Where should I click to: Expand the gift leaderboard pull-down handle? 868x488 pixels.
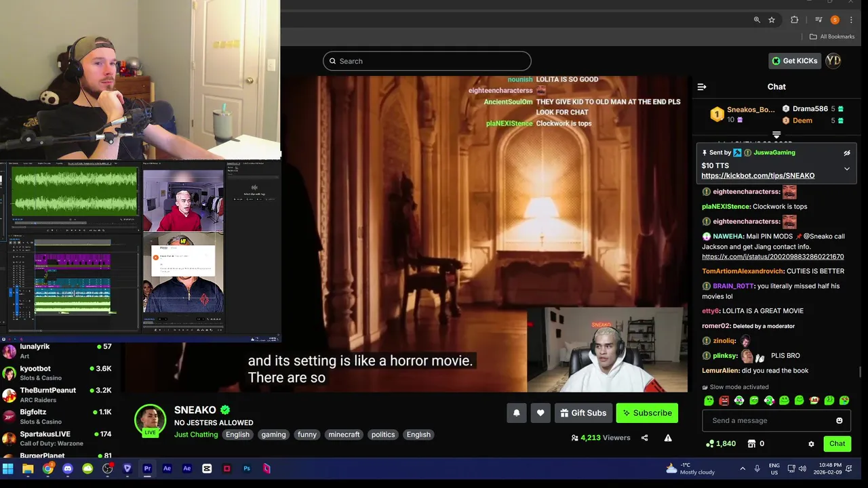(776, 136)
